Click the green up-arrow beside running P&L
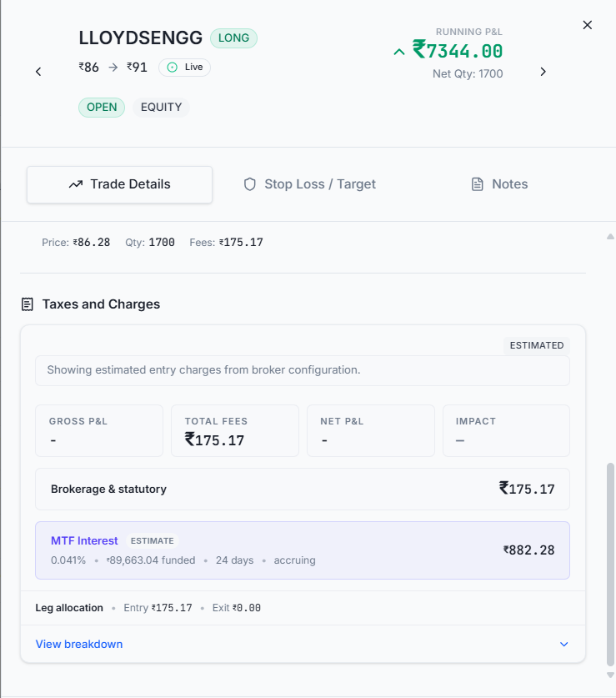This screenshot has height=698, width=616. pos(399,52)
